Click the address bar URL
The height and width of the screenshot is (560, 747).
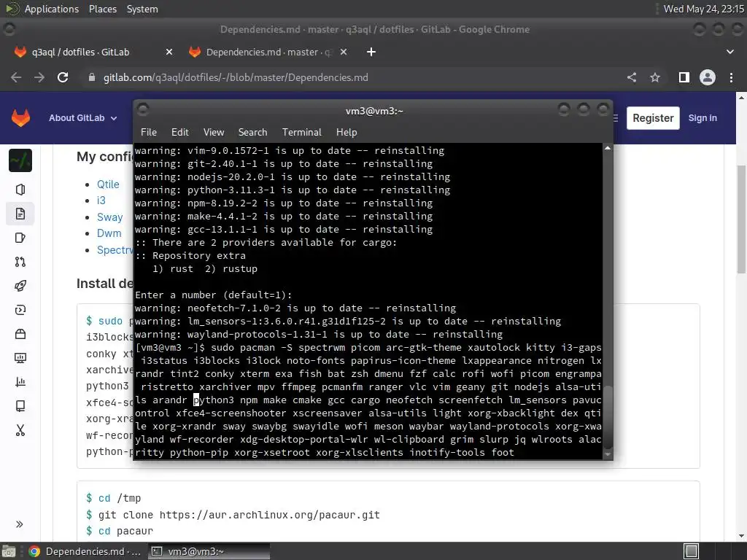tap(236, 77)
